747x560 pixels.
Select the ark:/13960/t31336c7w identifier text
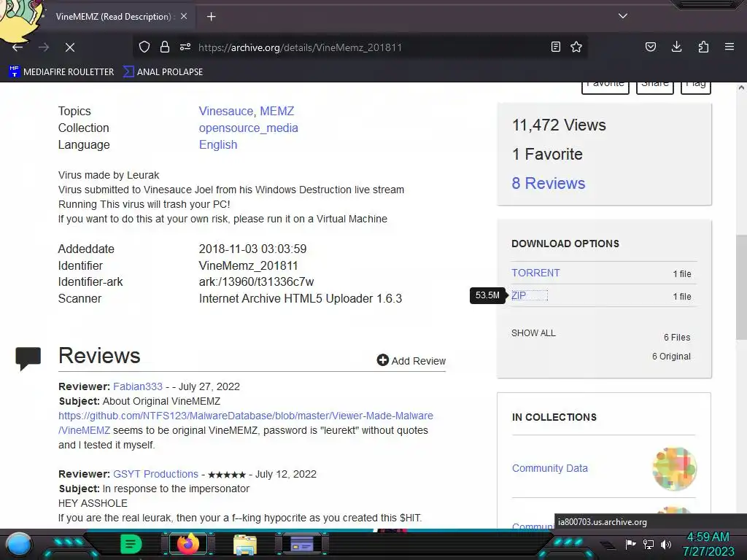coord(256,282)
